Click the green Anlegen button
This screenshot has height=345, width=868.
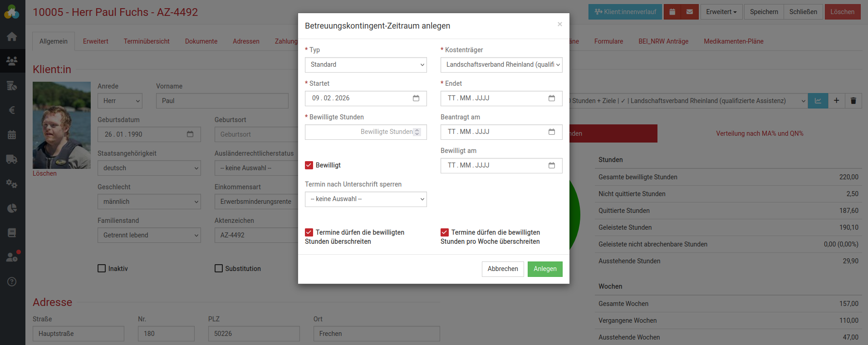point(544,269)
